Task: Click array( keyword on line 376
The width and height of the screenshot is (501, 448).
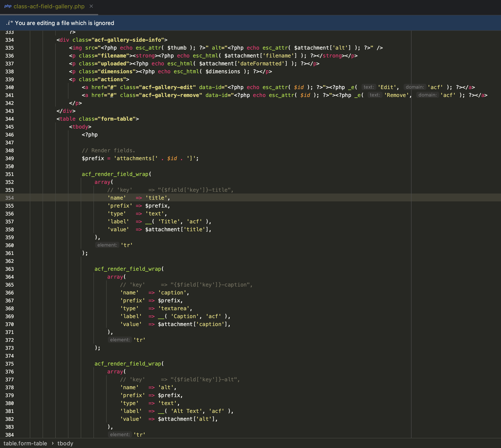Action: 116,371
